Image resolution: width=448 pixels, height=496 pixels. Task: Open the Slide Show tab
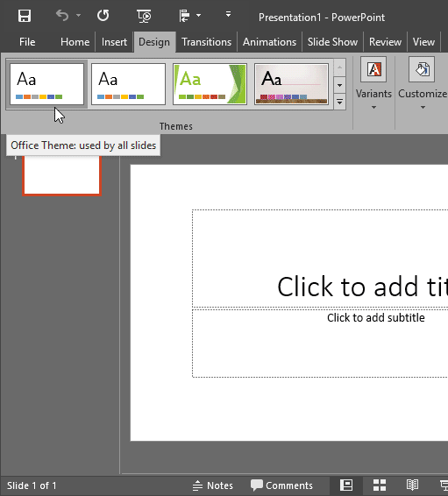coord(332,42)
